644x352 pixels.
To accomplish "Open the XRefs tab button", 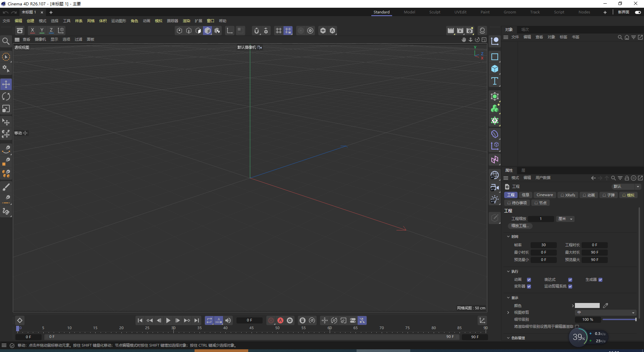I will 568,195.
